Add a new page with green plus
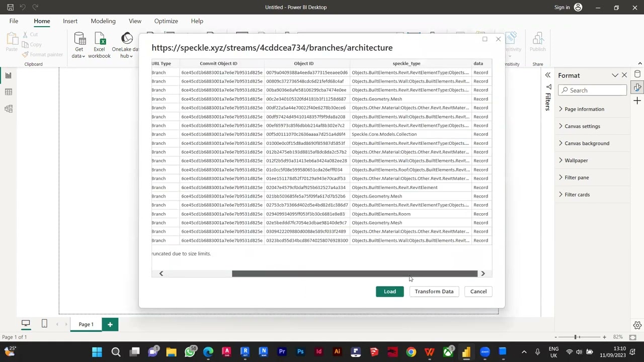The width and height of the screenshot is (644, 362). (110, 324)
